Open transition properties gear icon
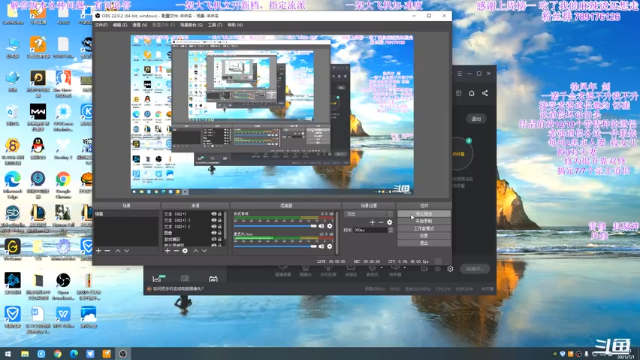The width and height of the screenshot is (640, 360). pyautogui.click(x=389, y=222)
